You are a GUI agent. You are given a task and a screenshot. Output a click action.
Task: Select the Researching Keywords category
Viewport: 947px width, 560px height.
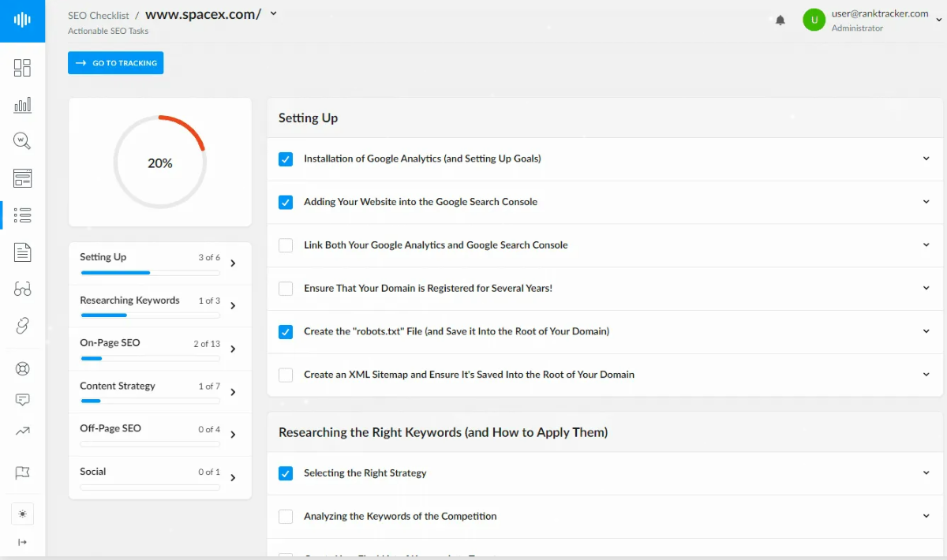(160, 306)
